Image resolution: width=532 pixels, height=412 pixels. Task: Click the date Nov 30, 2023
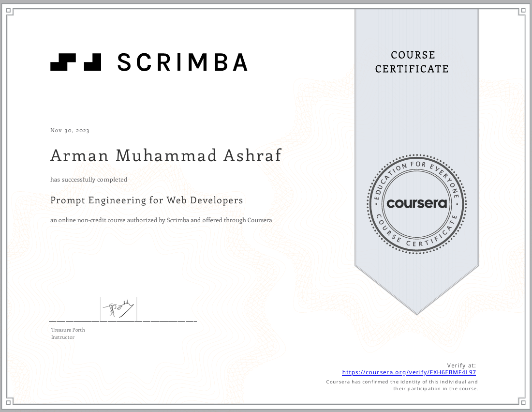point(70,130)
